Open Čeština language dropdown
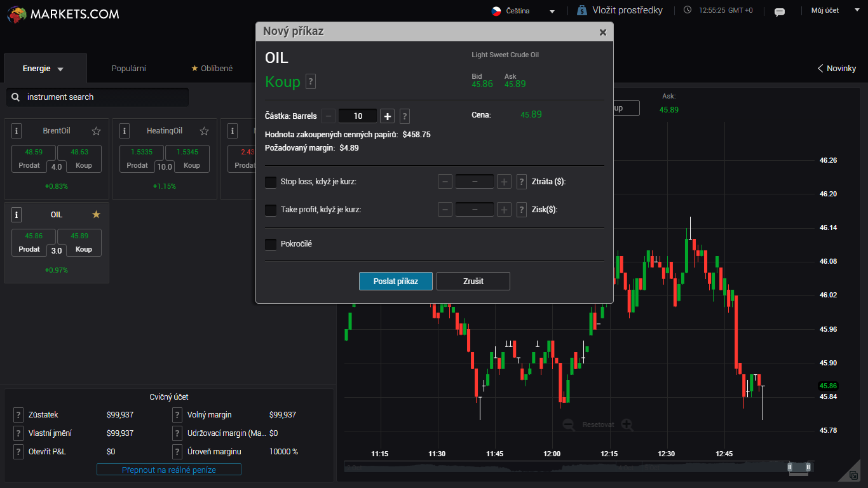Screen dimensions: 868x488 point(523,11)
